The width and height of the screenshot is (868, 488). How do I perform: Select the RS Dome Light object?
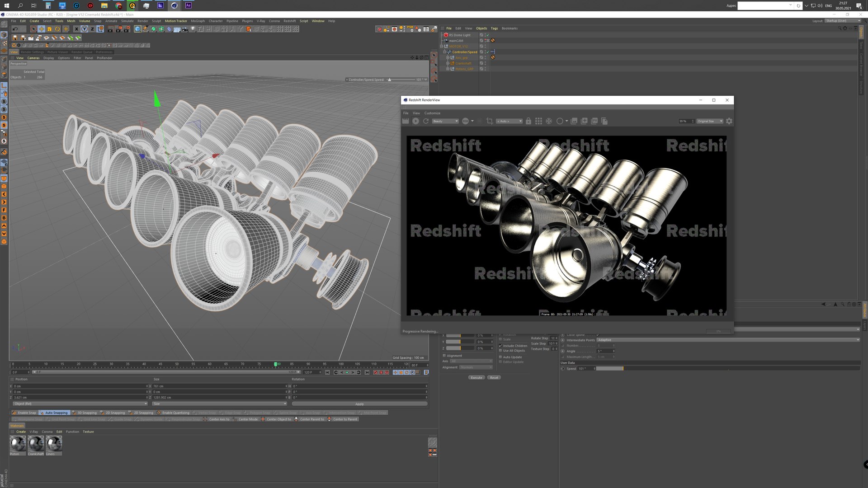[459, 35]
